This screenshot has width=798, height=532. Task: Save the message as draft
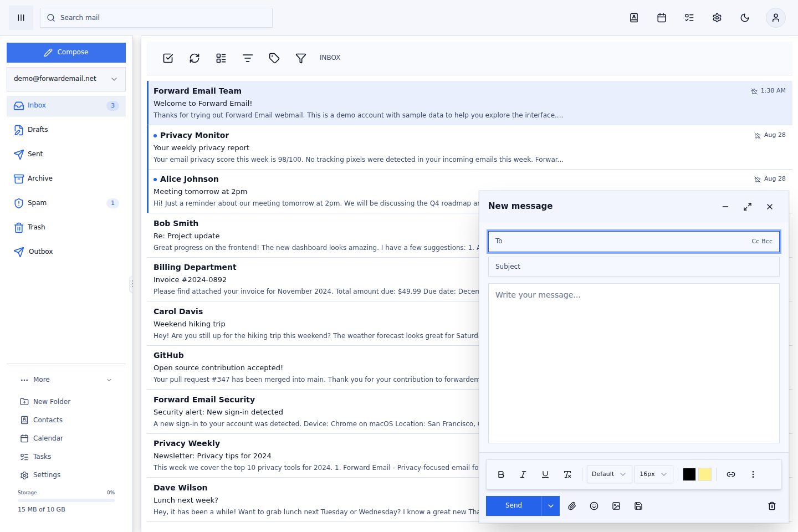point(638,506)
